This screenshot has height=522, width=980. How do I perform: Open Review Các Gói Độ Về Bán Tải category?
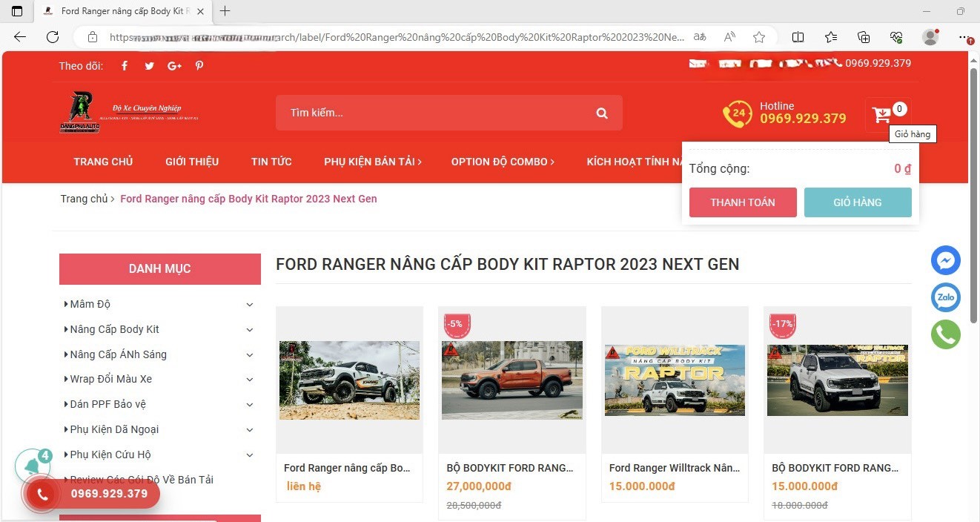click(x=142, y=480)
